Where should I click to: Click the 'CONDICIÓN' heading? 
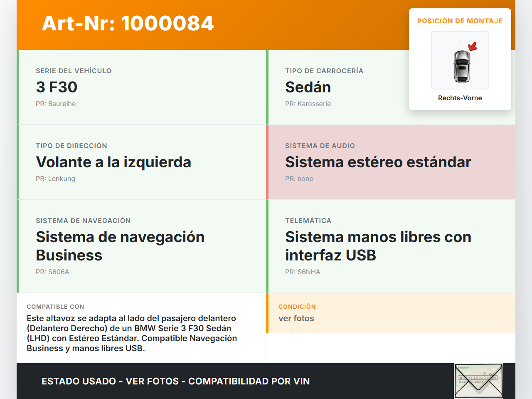(297, 307)
